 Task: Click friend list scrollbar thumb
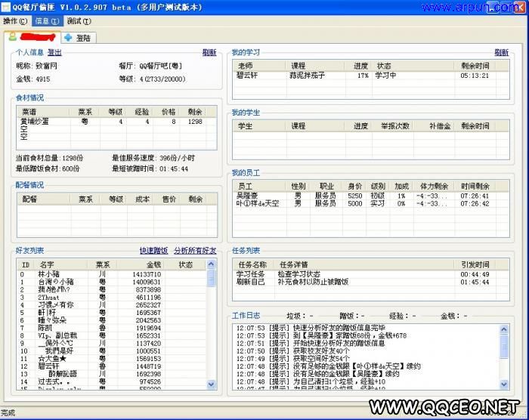211,278
